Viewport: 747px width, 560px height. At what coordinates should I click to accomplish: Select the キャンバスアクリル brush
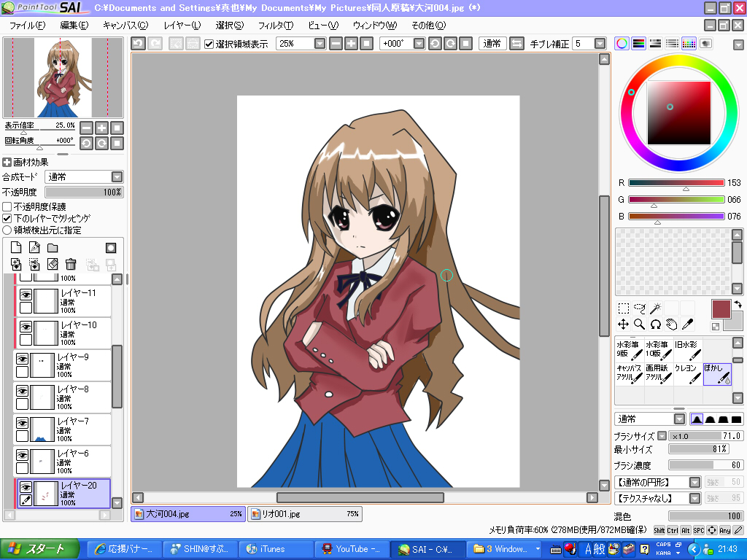[x=630, y=374]
